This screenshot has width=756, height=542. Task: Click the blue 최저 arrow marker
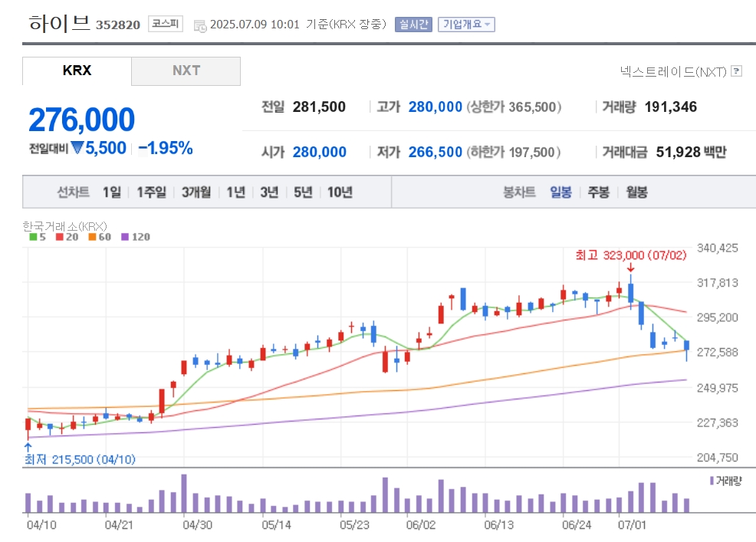pos(28,447)
